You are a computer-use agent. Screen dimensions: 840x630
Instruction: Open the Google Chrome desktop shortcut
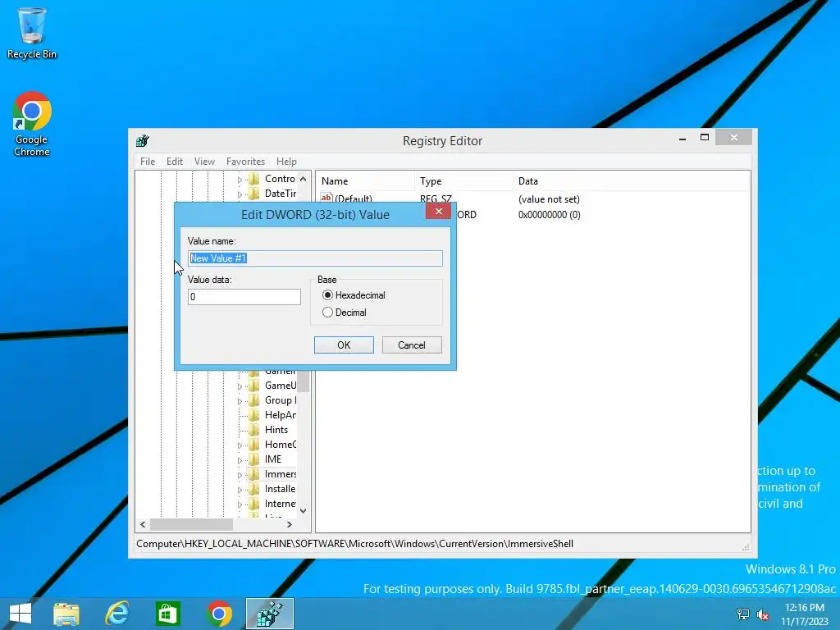point(32,125)
